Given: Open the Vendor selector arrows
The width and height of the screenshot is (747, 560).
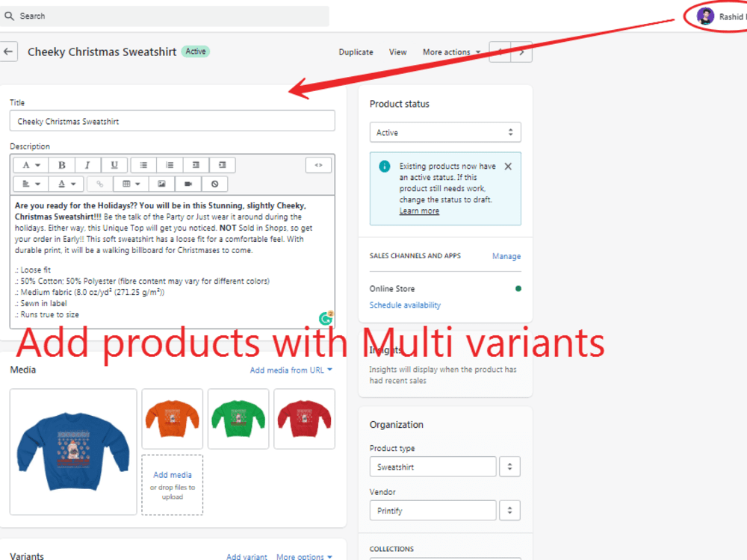Looking at the screenshot, I should [x=509, y=511].
